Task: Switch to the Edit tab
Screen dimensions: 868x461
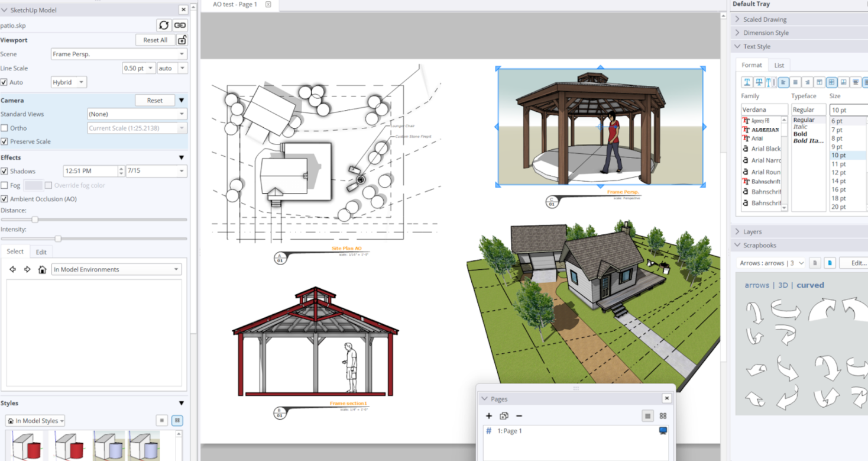Action: (41, 252)
